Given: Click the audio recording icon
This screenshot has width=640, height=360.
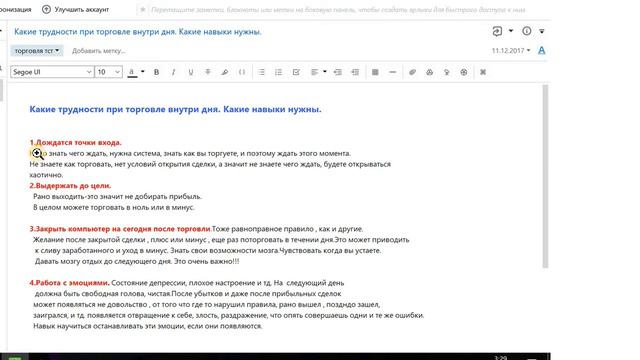Looking at the screenshot, I should 447,72.
